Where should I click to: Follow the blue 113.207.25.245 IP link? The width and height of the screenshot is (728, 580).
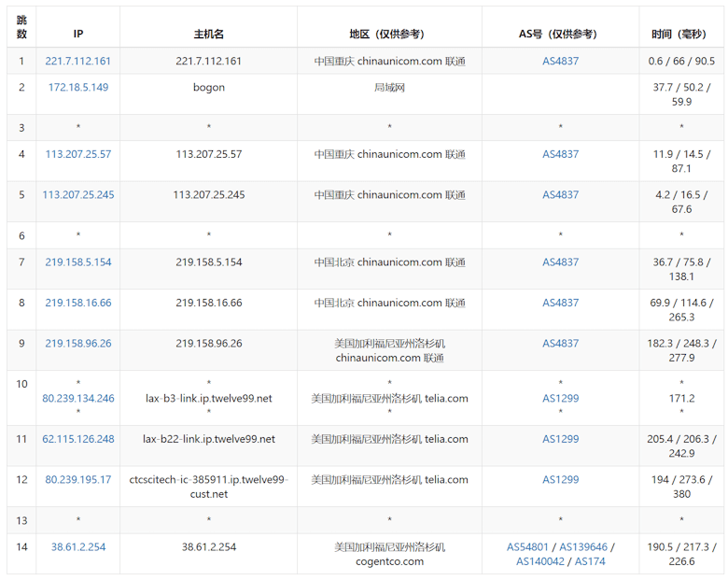tap(78, 195)
